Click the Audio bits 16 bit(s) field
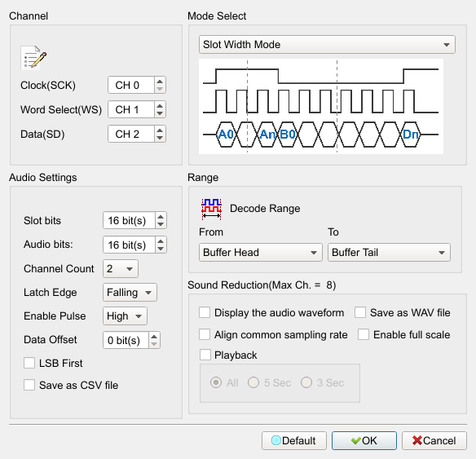 (x=129, y=245)
